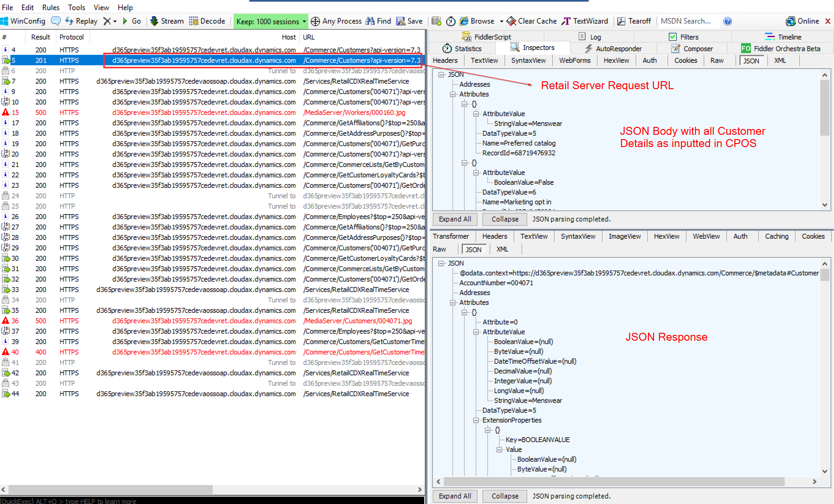Open the Fiddler Orchestra Beta tab
This screenshot has width=834, height=504.
(781, 49)
